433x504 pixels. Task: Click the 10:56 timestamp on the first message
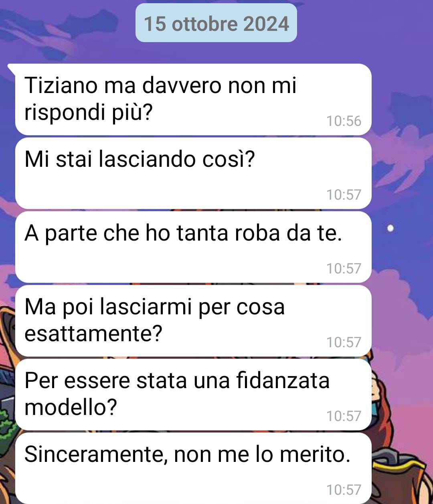344,121
